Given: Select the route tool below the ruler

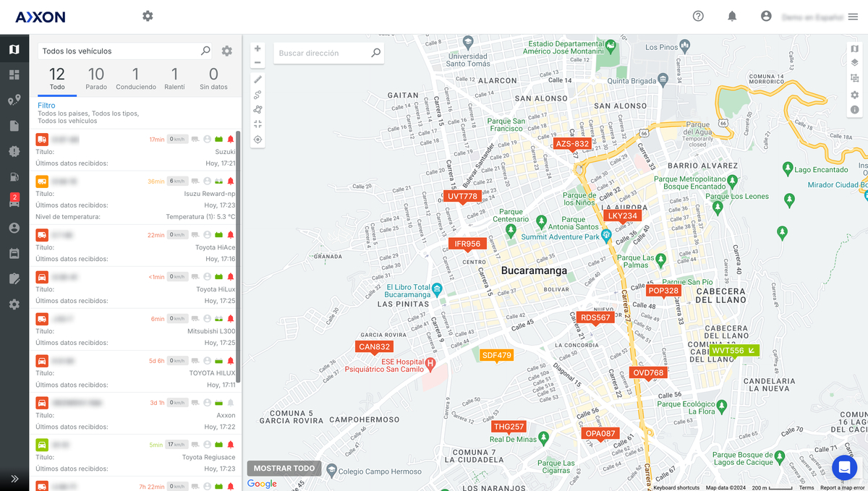Looking at the screenshot, I should (258, 94).
